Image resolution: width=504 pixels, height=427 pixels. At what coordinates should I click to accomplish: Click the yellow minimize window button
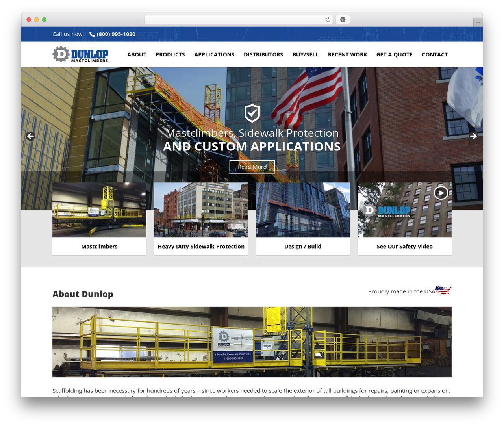[x=37, y=20]
